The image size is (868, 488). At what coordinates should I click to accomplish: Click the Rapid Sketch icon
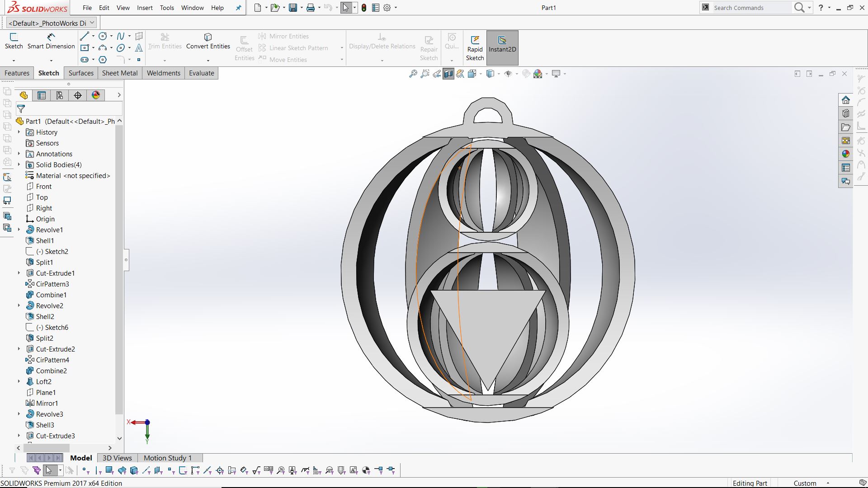(475, 41)
